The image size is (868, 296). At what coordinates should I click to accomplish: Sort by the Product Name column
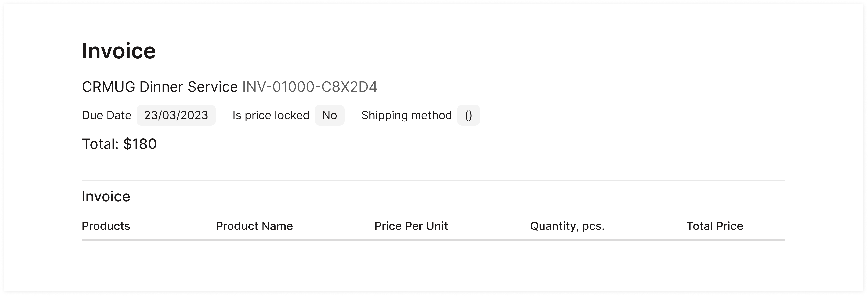pyautogui.click(x=254, y=226)
